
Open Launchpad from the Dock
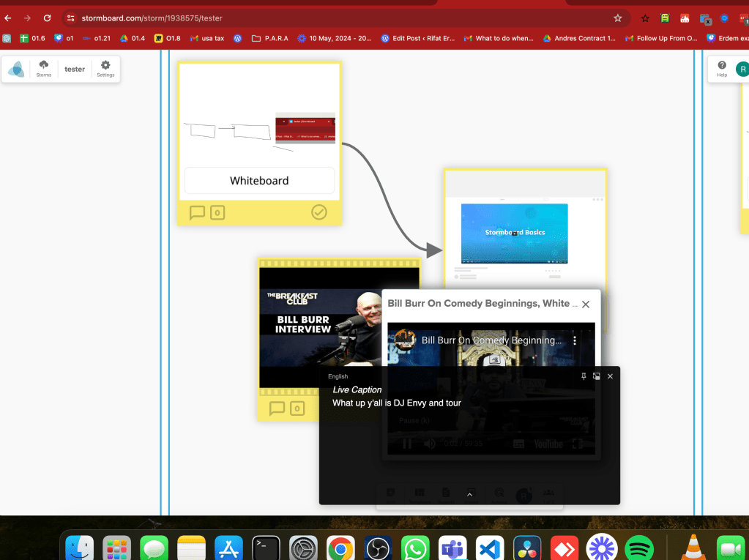[116, 548]
